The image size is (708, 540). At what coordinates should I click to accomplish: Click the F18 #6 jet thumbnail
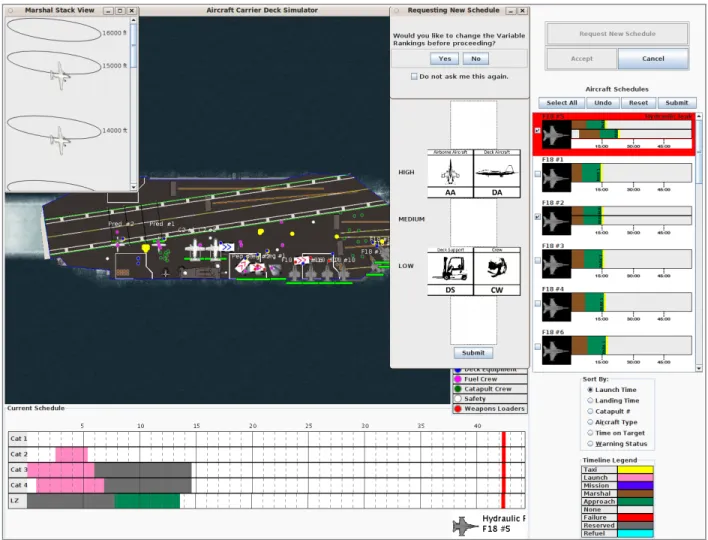pos(556,350)
